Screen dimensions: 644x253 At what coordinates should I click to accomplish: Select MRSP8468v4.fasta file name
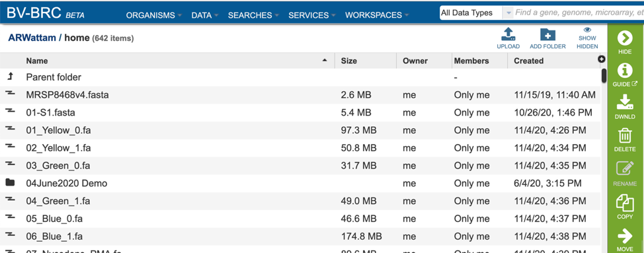click(x=67, y=94)
